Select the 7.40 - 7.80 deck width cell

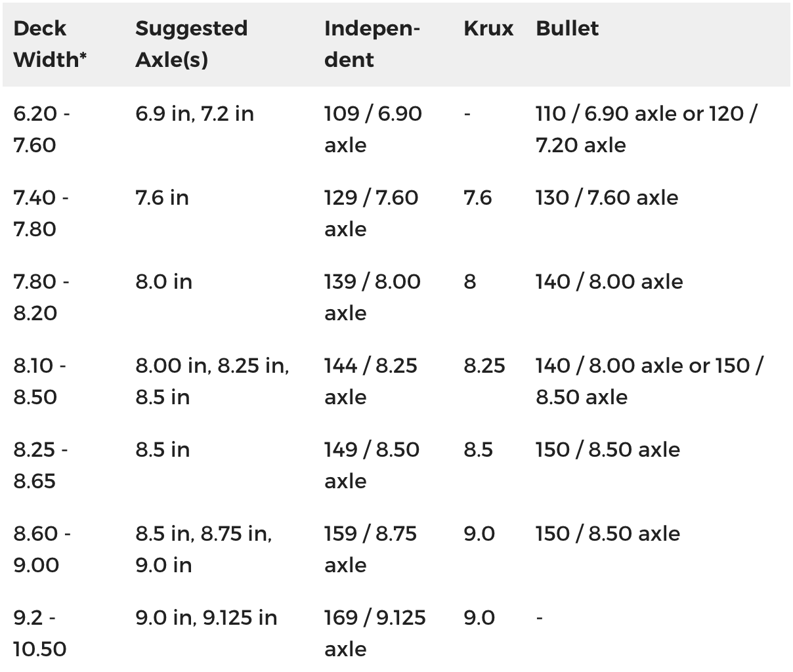click(x=41, y=213)
